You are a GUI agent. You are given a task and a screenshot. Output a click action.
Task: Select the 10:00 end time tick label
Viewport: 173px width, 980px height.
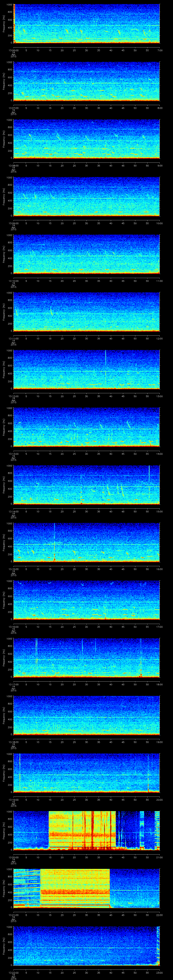[160, 223]
